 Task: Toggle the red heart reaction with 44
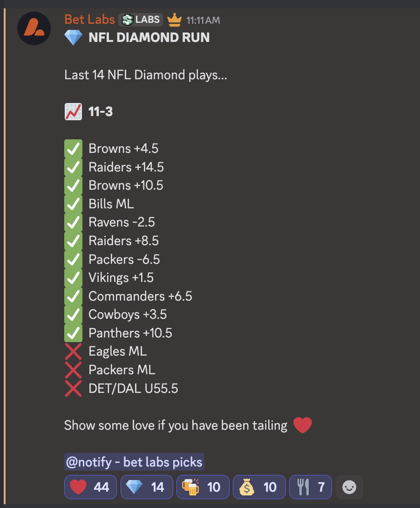tap(90, 487)
